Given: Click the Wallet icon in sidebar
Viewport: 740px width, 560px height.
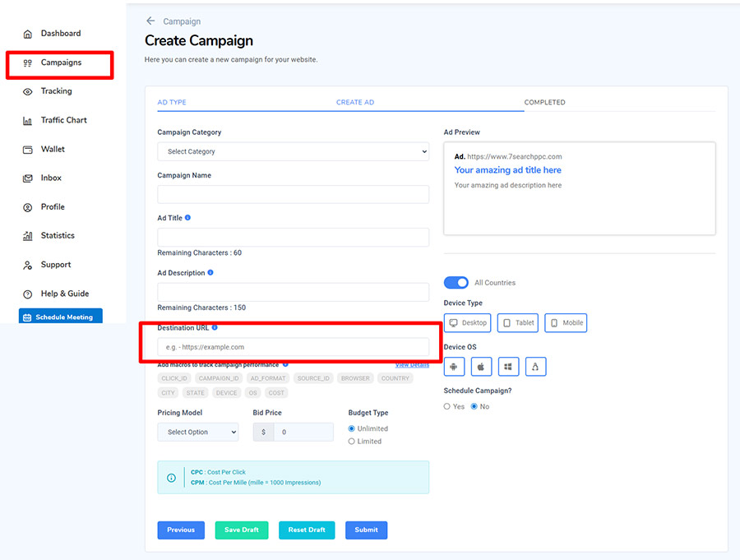Looking at the screenshot, I should 27,150.
